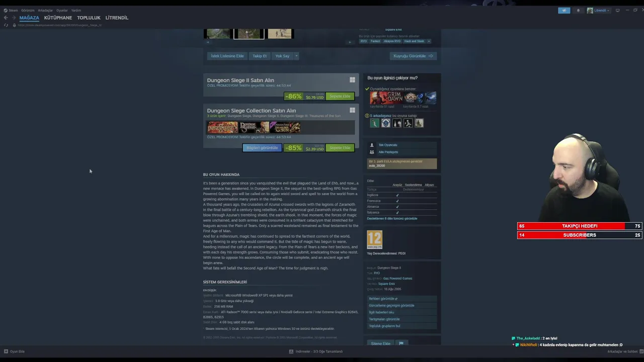Show all 6 supported languages link
This screenshot has width=644, height=362.
(392, 219)
